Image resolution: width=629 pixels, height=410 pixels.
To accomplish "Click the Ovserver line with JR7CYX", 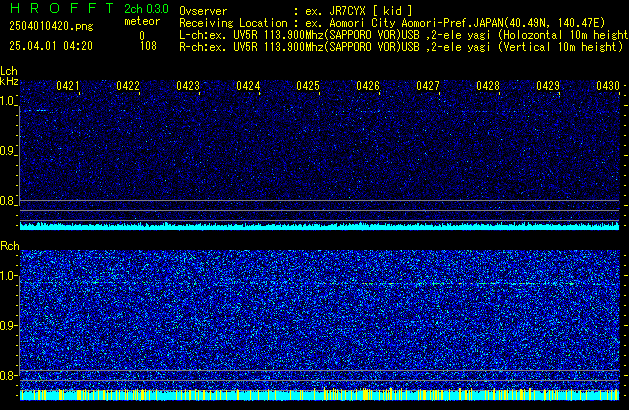I will click(x=296, y=11).
